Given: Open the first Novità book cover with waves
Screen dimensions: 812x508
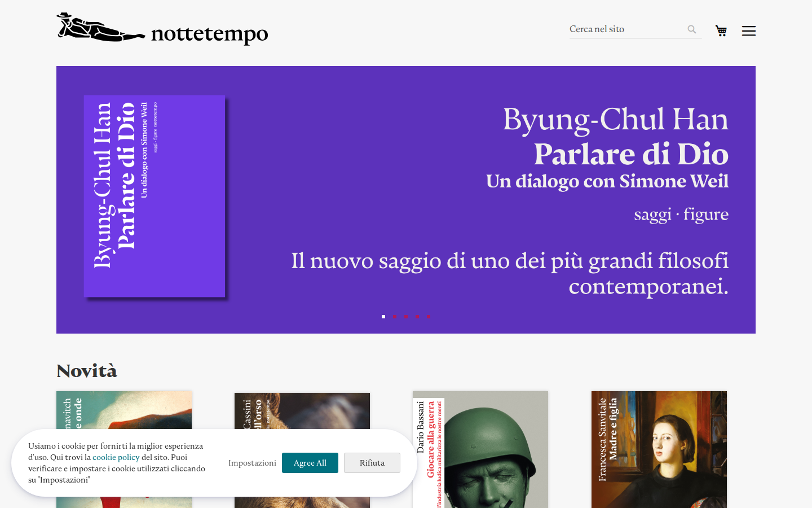Looking at the screenshot, I should coord(124,410).
